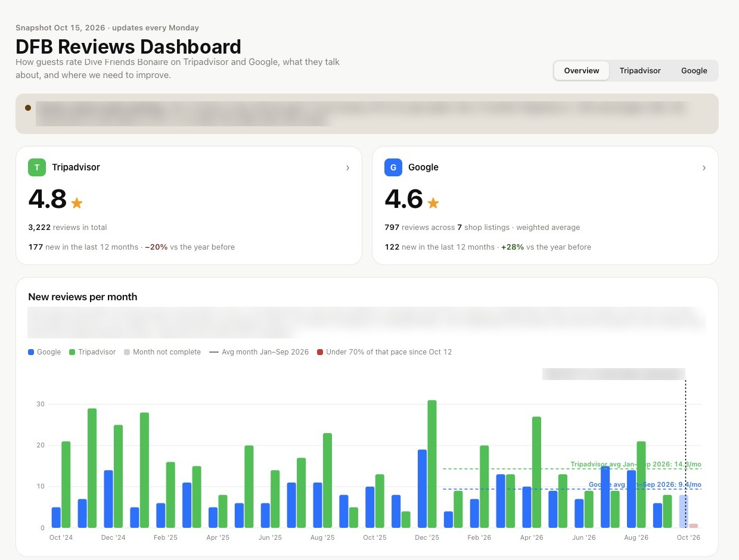This screenshot has width=739, height=560.
Task: Click the green Apr '26 Tripadvisor bar
Action: coord(536,472)
